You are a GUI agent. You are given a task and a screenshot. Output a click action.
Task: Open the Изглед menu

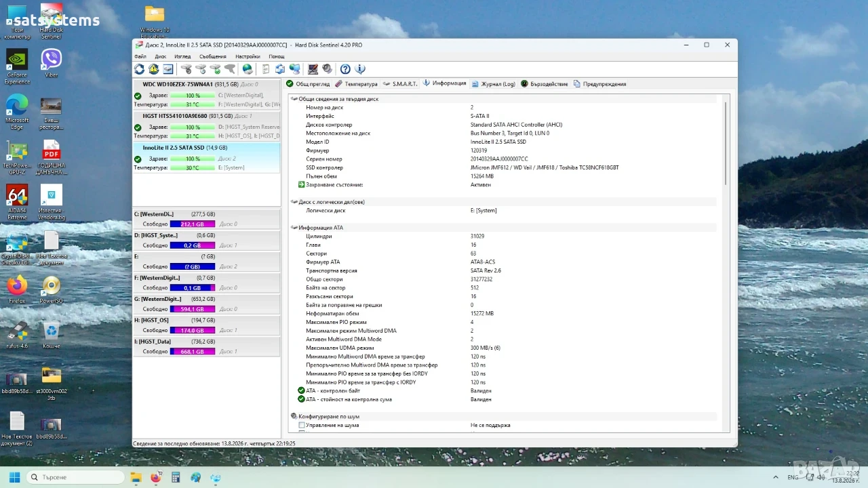point(182,57)
